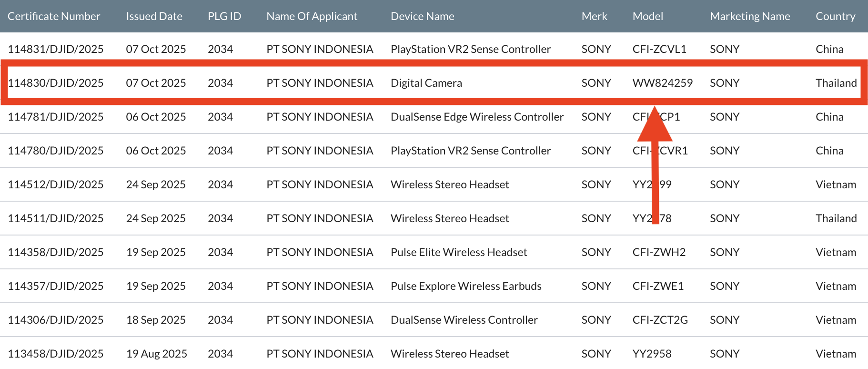Image resolution: width=868 pixels, height=369 pixels.
Task: Click model number WW824259
Action: pos(662,83)
